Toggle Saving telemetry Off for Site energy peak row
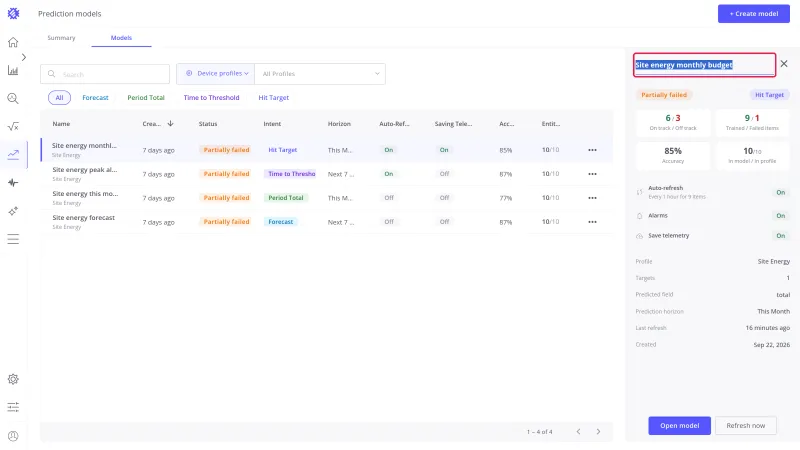800x450 pixels. pyautogui.click(x=444, y=174)
